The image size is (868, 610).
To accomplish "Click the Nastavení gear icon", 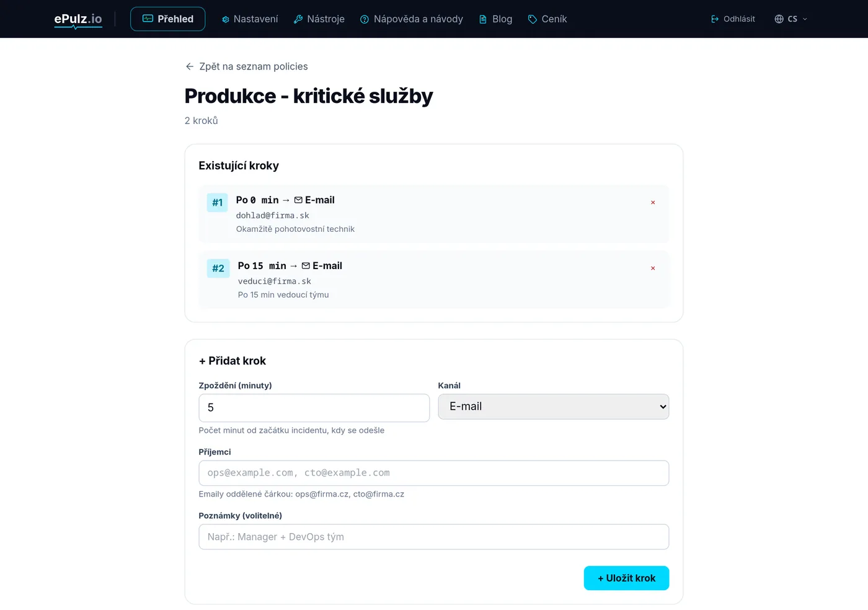I will coord(226,19).
